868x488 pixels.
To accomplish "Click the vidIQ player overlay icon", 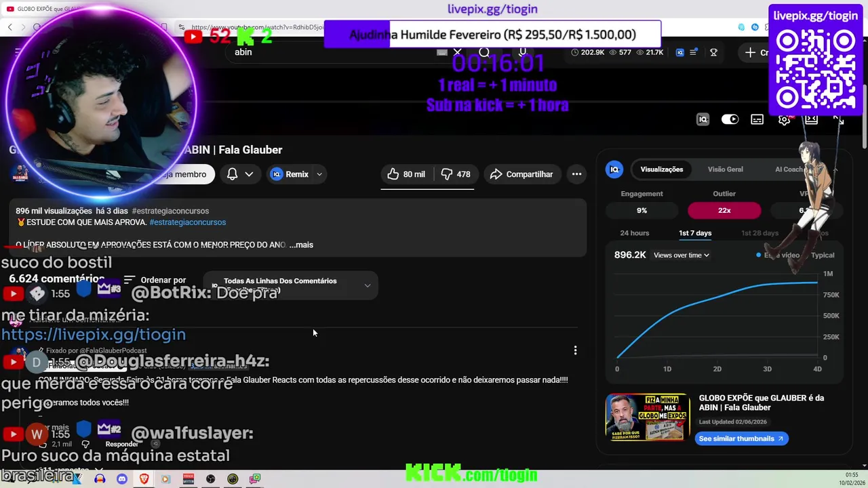I will tap(703, 119).
